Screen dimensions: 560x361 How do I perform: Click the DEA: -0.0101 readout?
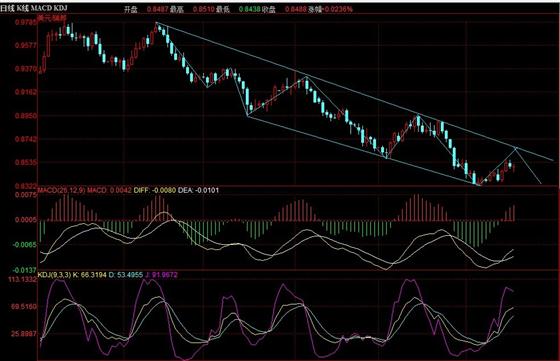[198, 190]
